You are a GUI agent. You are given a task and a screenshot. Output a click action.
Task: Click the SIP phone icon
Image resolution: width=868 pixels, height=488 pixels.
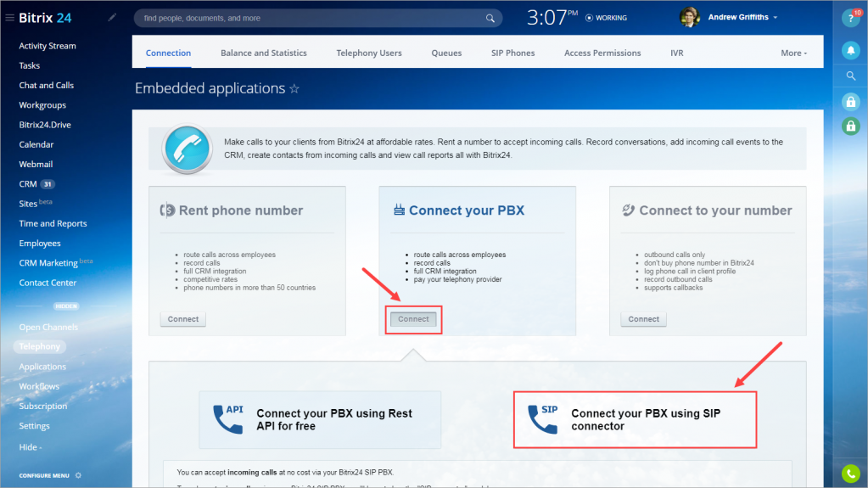[542, 419]
